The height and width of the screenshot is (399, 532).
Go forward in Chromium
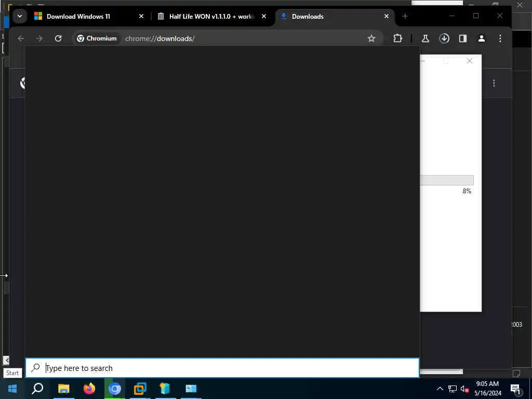(39, 38)
